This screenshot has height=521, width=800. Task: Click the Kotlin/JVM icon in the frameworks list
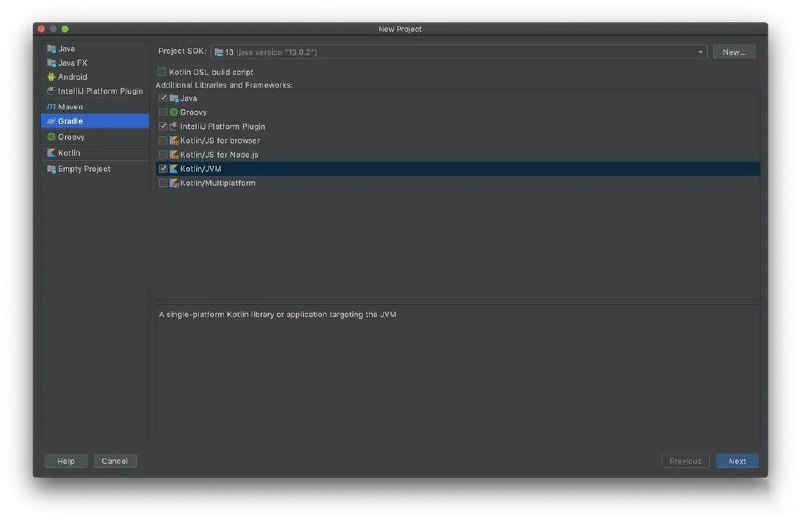(x=174, y=169)
